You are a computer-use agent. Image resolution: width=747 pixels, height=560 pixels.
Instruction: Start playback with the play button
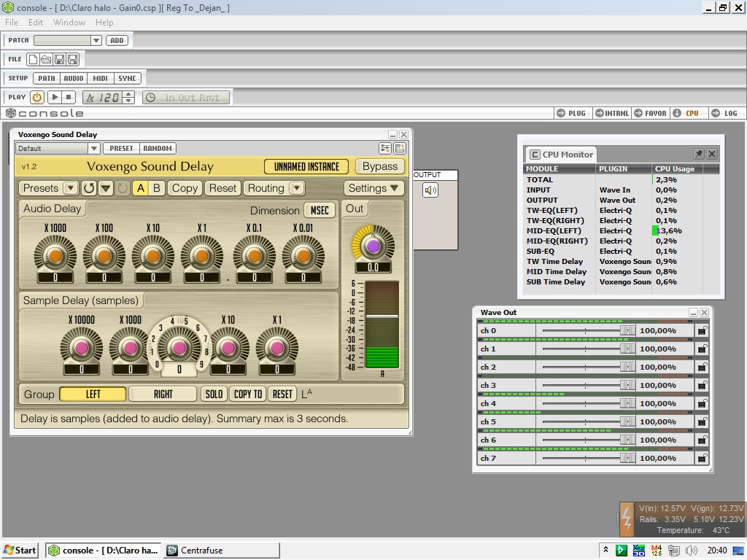tap(55, 98)
